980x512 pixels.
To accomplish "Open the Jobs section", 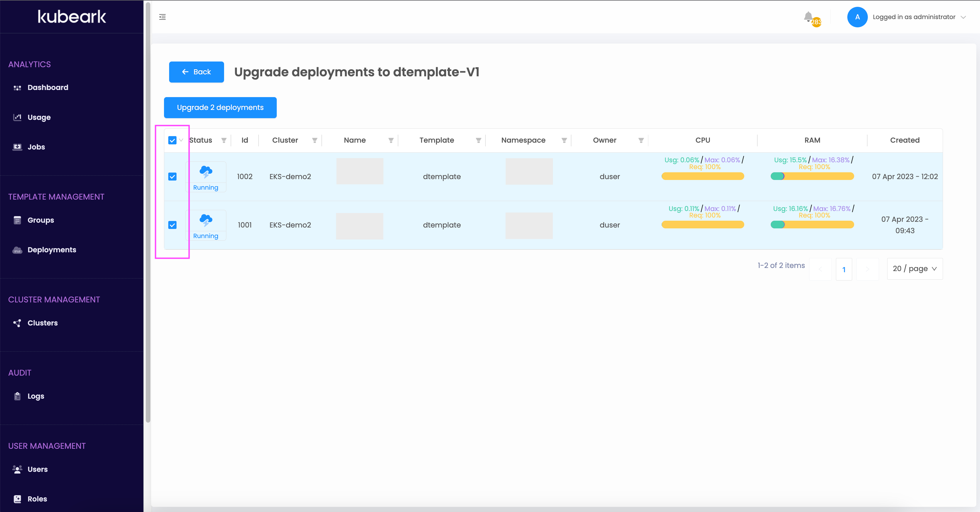I will coord(36,146).
